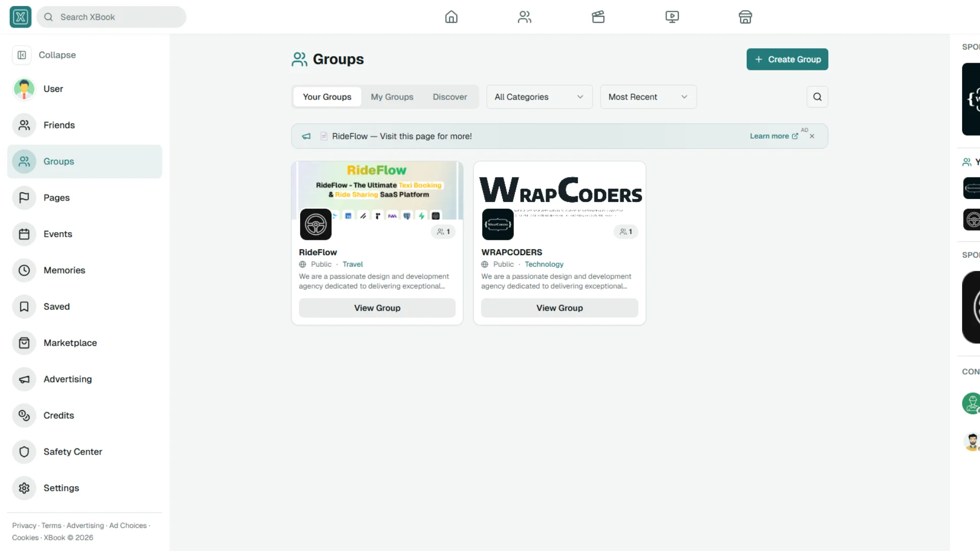The width and height of the screenshot is (980, 551).
Task: Open Safety Center shield icon
Action: point(24,452)
